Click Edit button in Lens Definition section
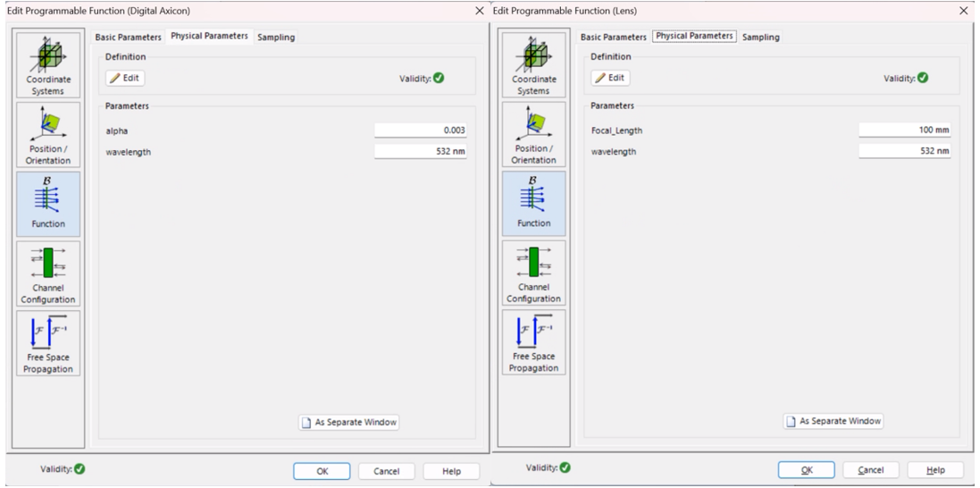 611,78
